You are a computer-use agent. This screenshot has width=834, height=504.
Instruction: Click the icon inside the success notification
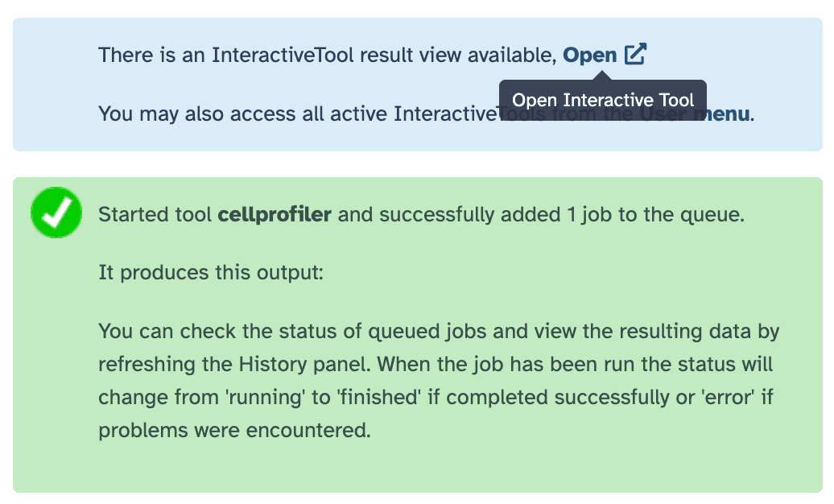point(56,212)
